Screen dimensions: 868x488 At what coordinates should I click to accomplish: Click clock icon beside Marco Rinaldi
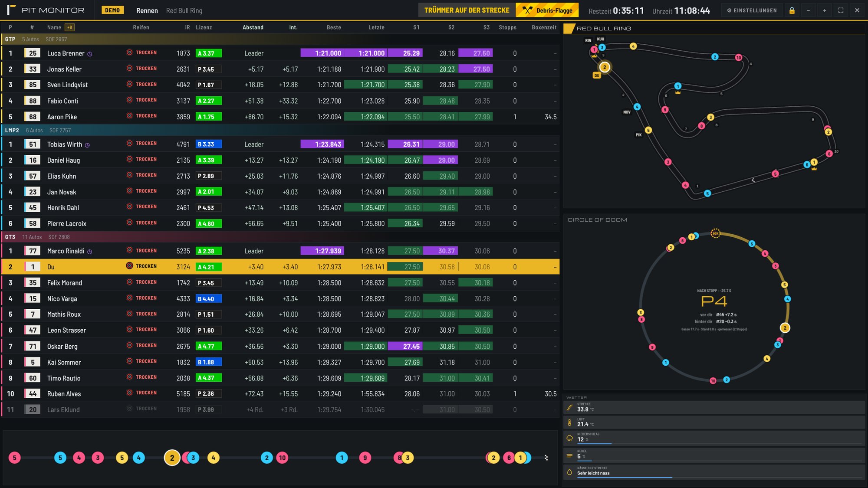pos(89,252)
